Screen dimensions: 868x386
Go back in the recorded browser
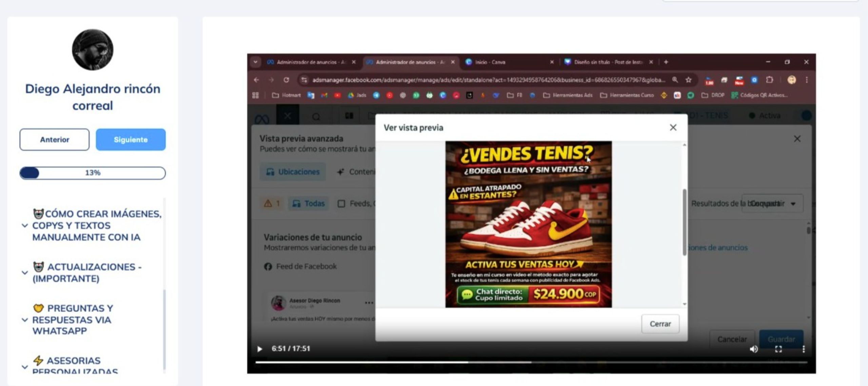pos(256,80)
